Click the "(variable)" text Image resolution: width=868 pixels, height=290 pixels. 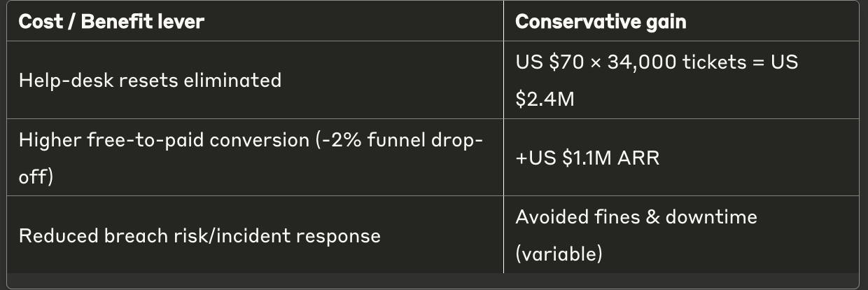point(559,254)
